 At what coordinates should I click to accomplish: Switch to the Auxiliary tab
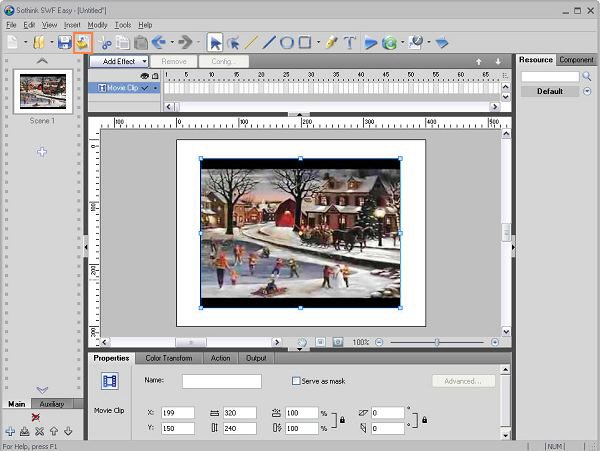tap(52, 404)
